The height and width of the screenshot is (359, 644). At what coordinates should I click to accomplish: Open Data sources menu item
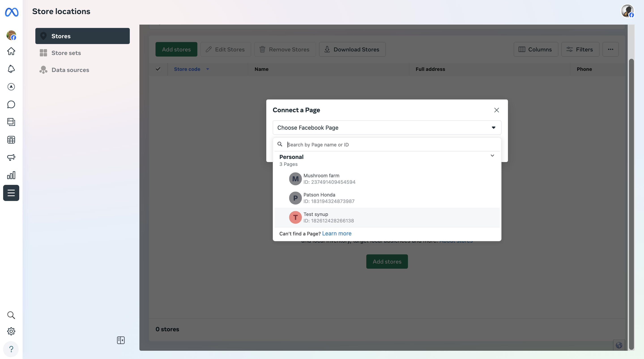tap(70, 70)
